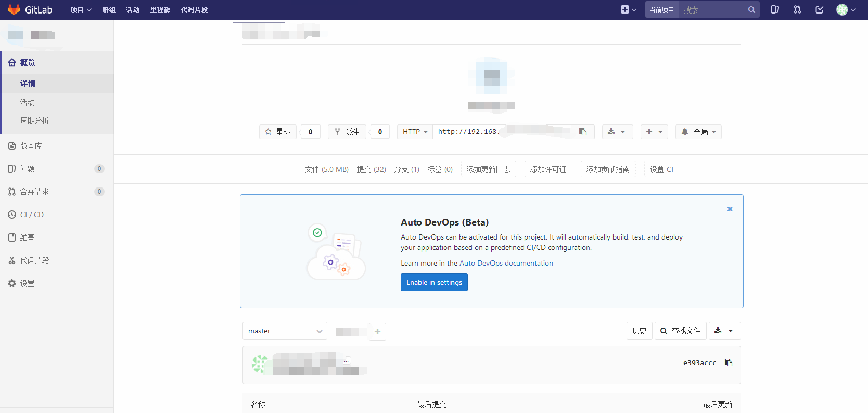The height and width of the screenshot is (413, 868).
Task: Open the user avatar menu
Action: (846, 9)
